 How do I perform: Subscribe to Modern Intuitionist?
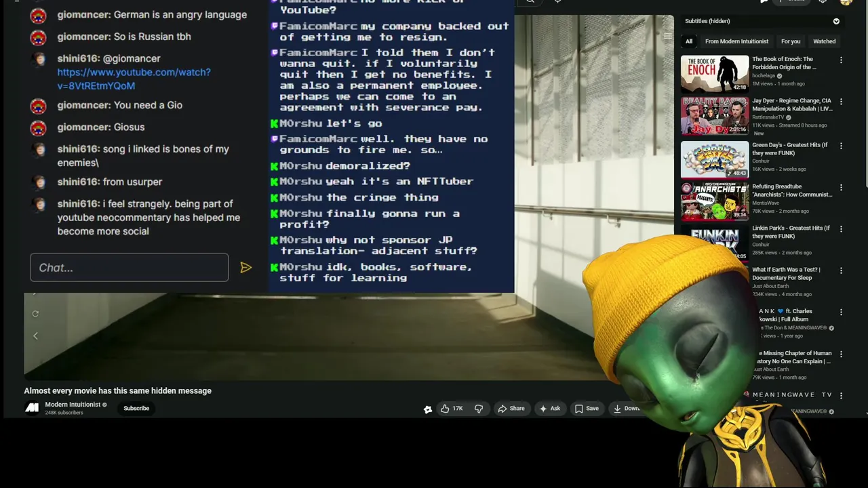[136, 408]
